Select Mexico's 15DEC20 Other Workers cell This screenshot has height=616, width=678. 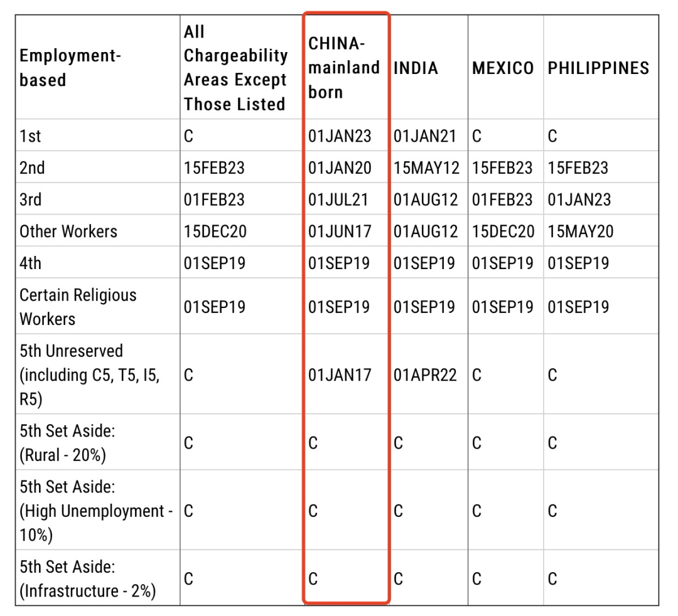tap(503, 231)
